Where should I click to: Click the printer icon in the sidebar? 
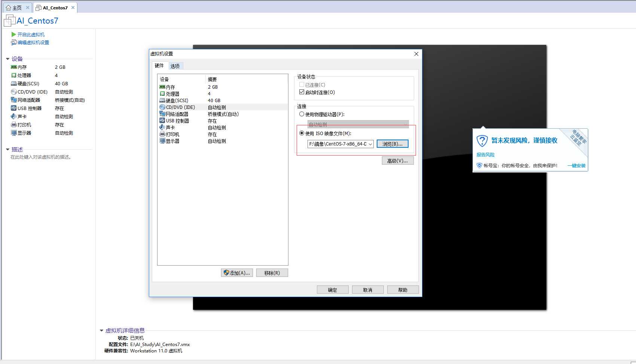point(14,125)
